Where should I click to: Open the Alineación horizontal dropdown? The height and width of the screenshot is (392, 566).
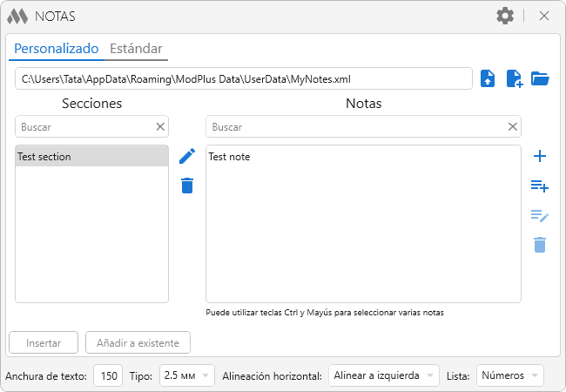coord(383,375)
